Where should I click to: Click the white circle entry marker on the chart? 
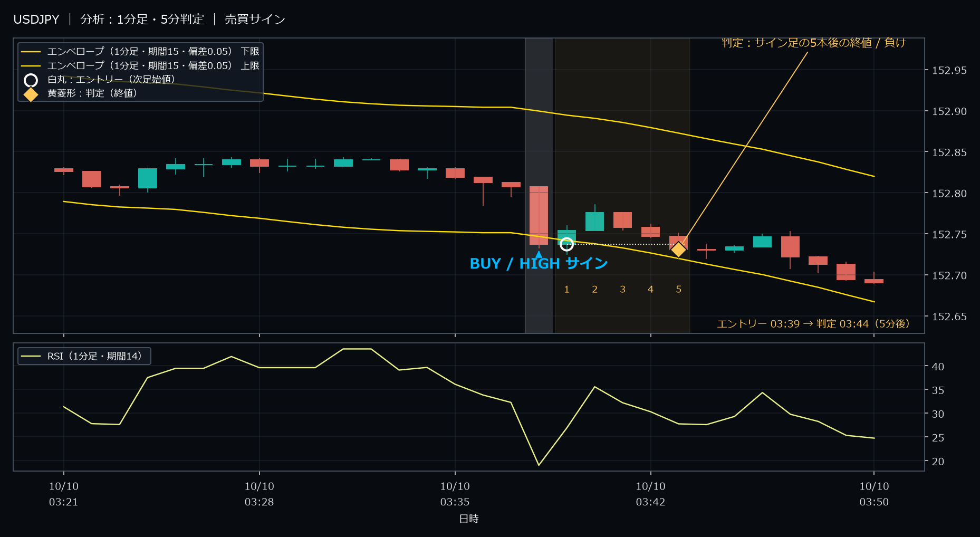[x=566, y=244]
